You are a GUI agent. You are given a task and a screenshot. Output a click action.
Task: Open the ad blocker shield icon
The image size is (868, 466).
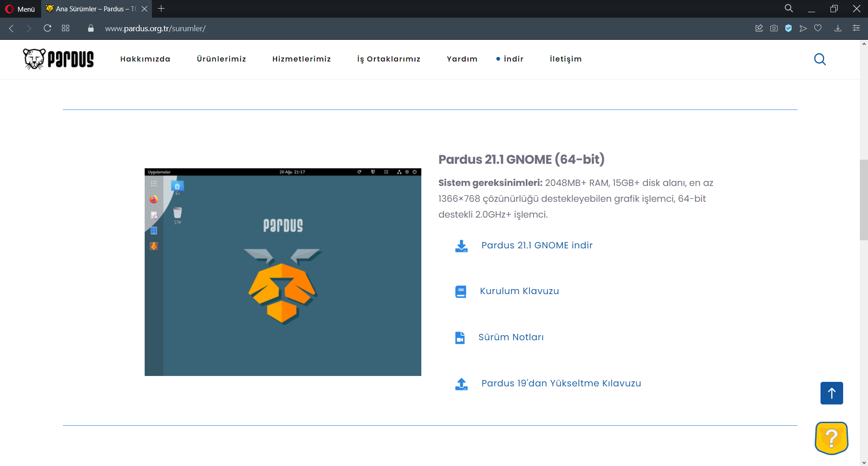click(x=788, y=28)
